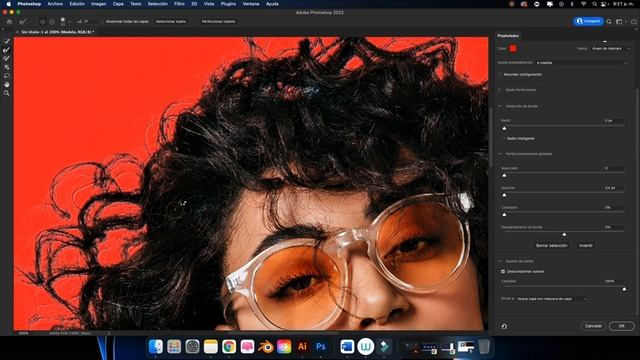640x360 pixels.
Task: Click the Borrar selección button
Action: [551, 246]
